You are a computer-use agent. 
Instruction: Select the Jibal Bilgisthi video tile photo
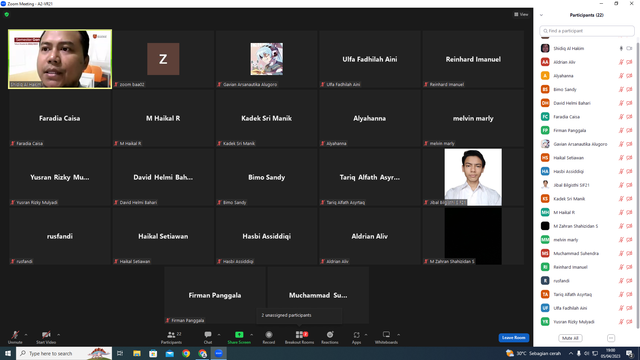[x=473, y=177]
